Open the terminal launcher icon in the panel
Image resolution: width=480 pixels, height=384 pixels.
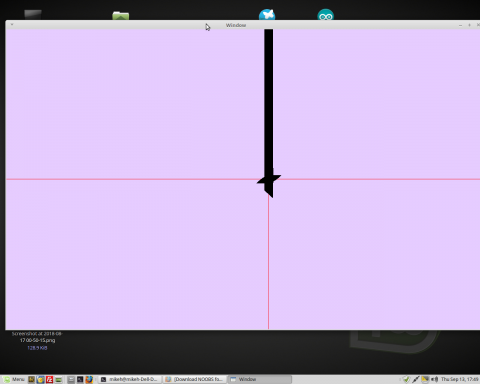[x=80, y=379]
